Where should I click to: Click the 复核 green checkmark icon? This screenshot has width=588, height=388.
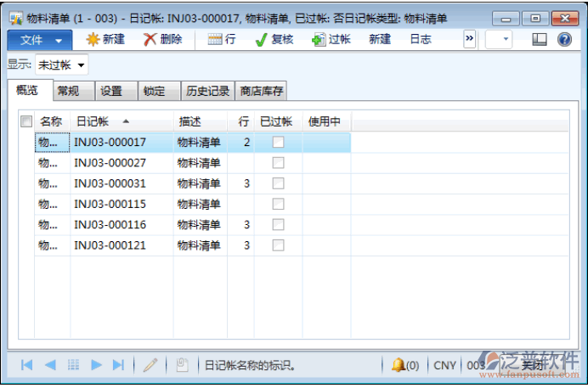(x=261, y=39)
